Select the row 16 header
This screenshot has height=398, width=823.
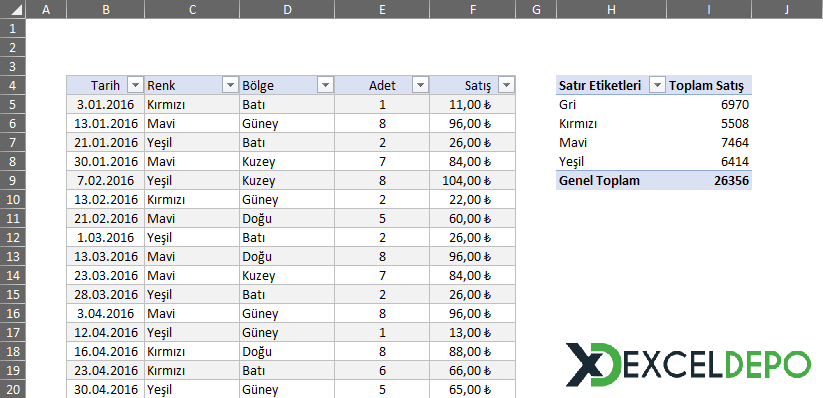click(13, 313)
